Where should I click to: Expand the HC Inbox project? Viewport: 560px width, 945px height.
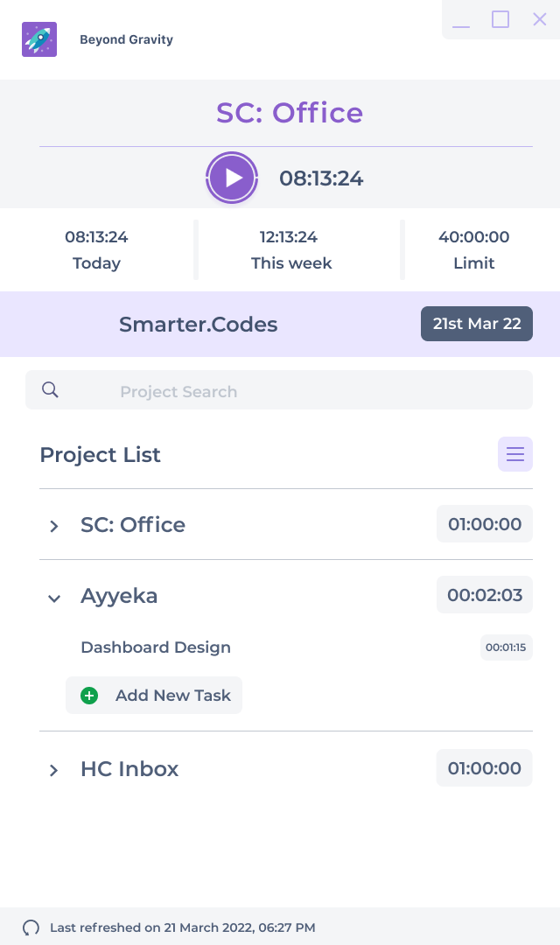(x=54, y=770)
